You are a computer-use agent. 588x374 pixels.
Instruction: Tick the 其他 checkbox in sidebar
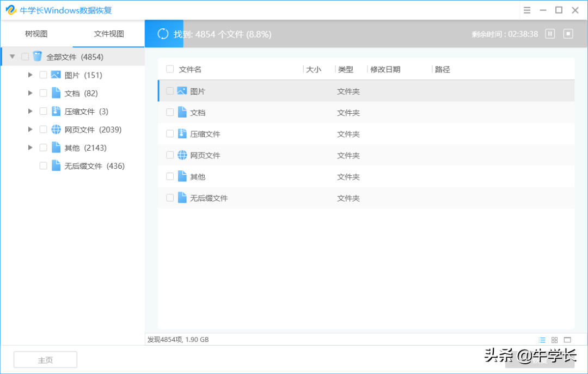[x=43, y=147]
